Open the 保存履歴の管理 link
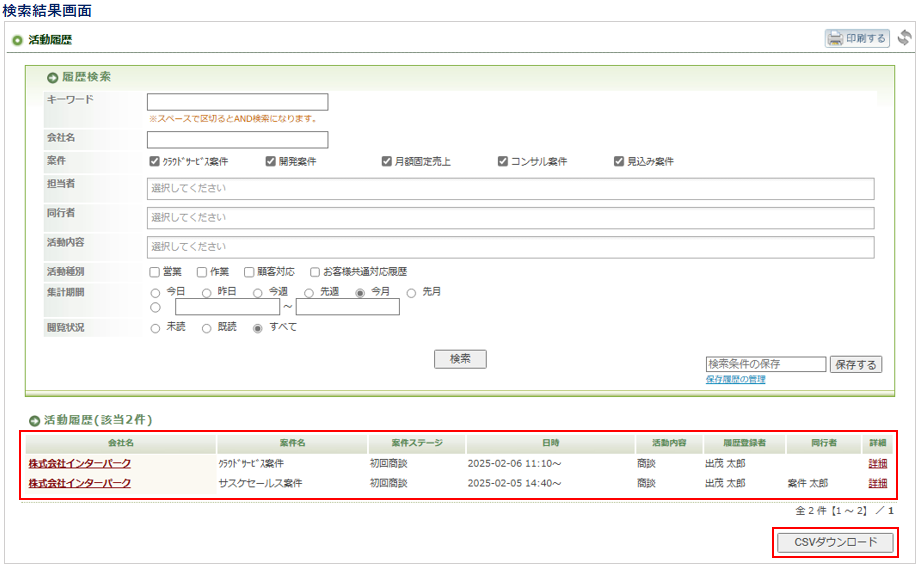Image resolution: width=918 pixels, height=566 pixels. tap(735, 380)
